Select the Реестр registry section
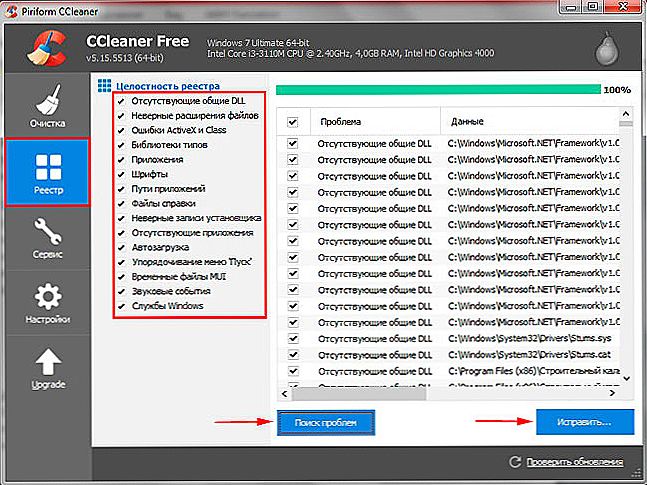This screenshot has width=647, height=485. pos(47,173)
